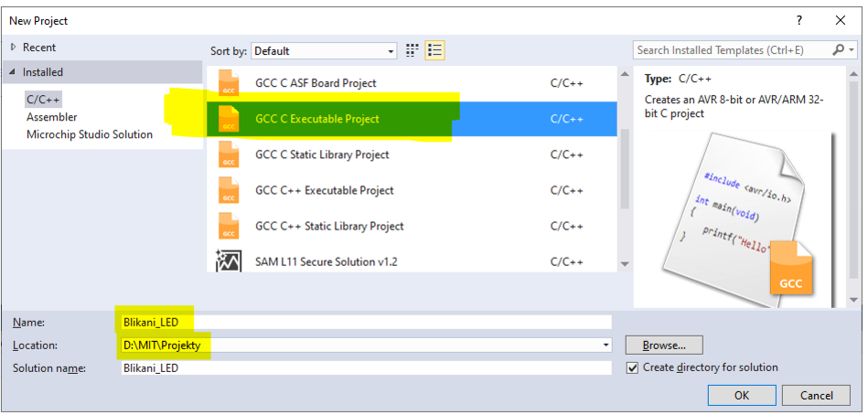Switch to medium icons list view
Image resolution: width=868 pixels, height=415 pixels.
pyautogui.click(x=435, y=51)
